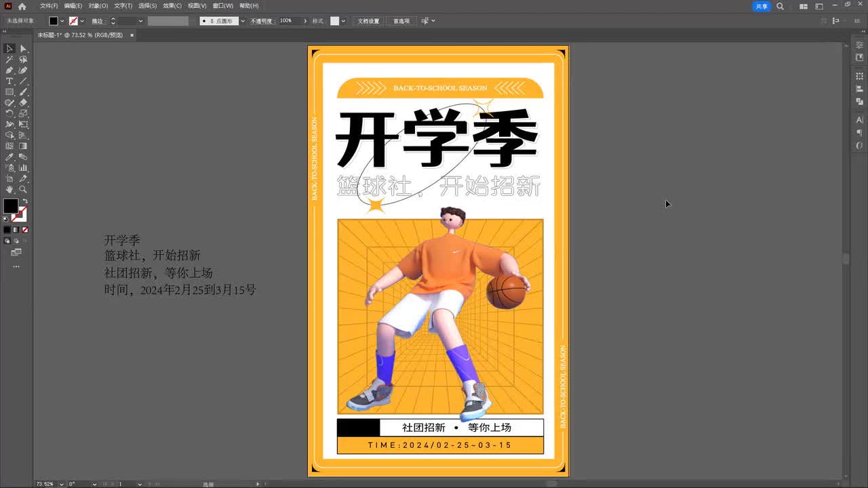868x488 pixels.
Task: Close the 未标题-1 document tab
Action: tap(132, 35)
